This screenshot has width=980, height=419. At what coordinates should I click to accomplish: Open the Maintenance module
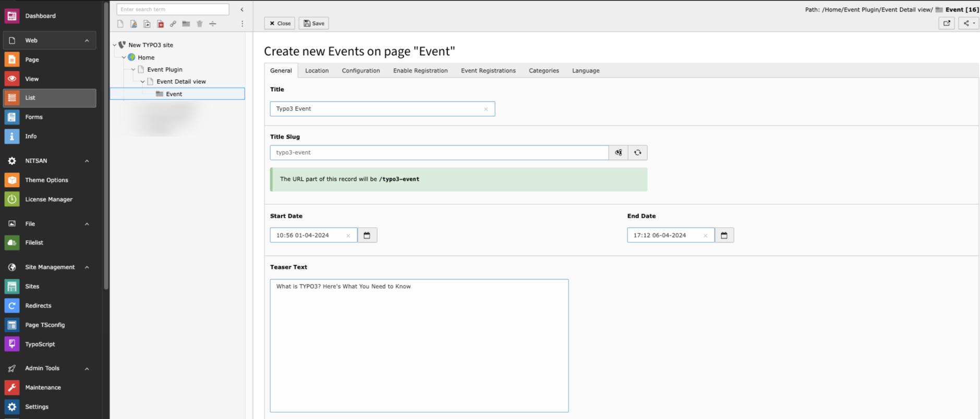pyautogui.click(x=50, y=388)
